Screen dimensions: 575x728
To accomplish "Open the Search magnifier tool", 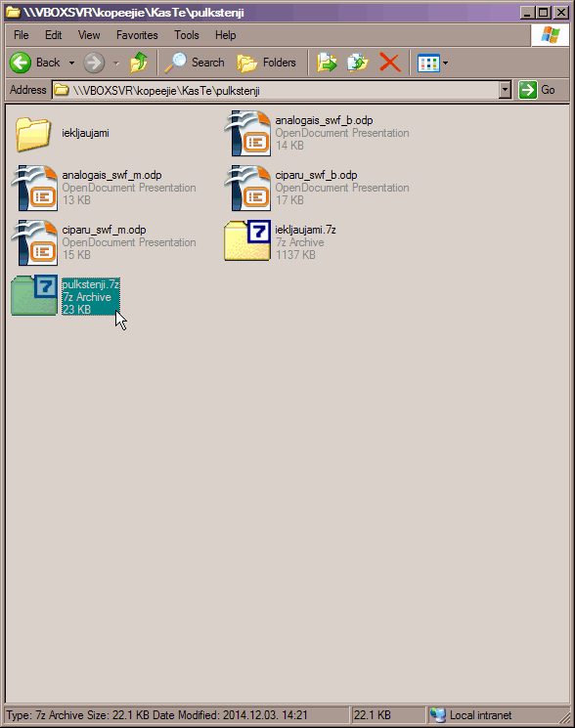I will 195,63.
